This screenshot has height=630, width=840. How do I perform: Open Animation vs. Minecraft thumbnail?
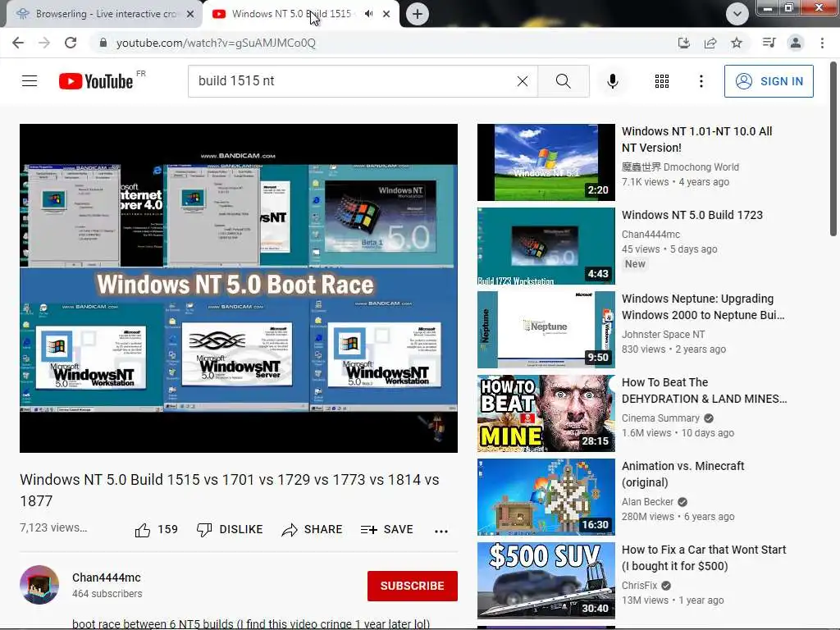546,496
